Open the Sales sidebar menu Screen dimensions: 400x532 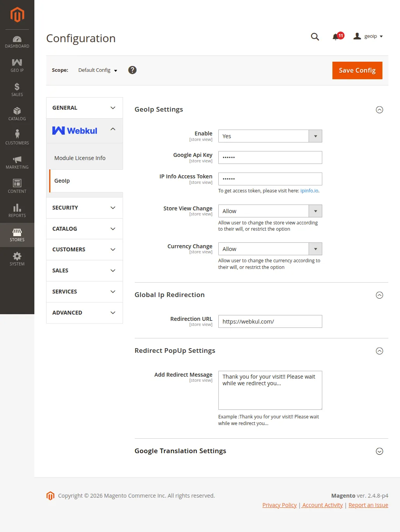(17, 90)
